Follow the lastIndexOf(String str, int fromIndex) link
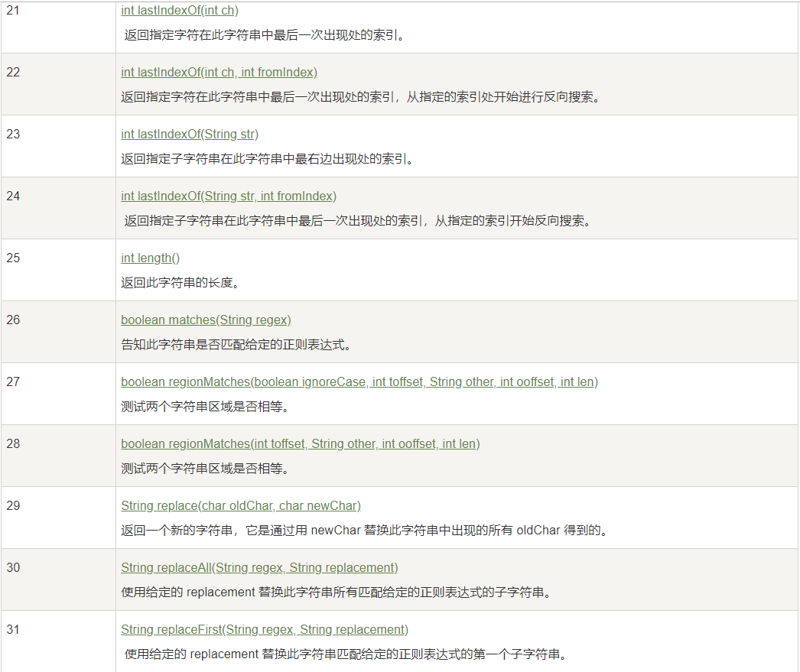 click(x=229, y=196)
